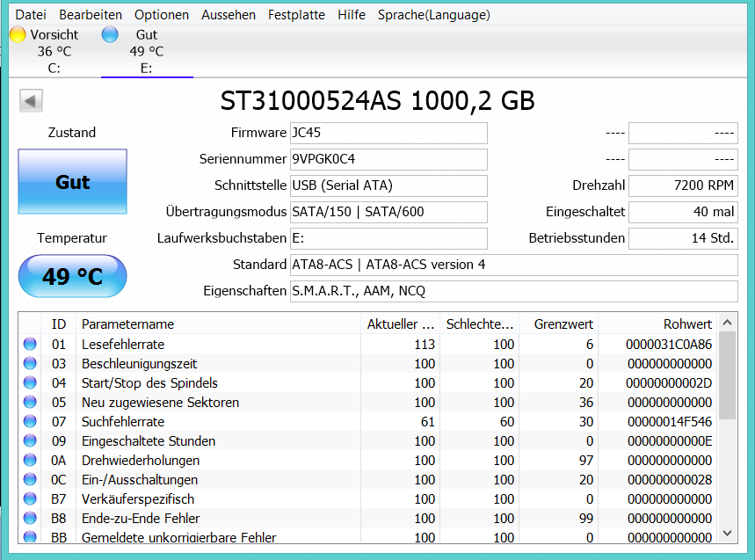Click status dot of Lesefehlerrate row
The height and width of the screenshot is (560, 755).
coord(30,344)
